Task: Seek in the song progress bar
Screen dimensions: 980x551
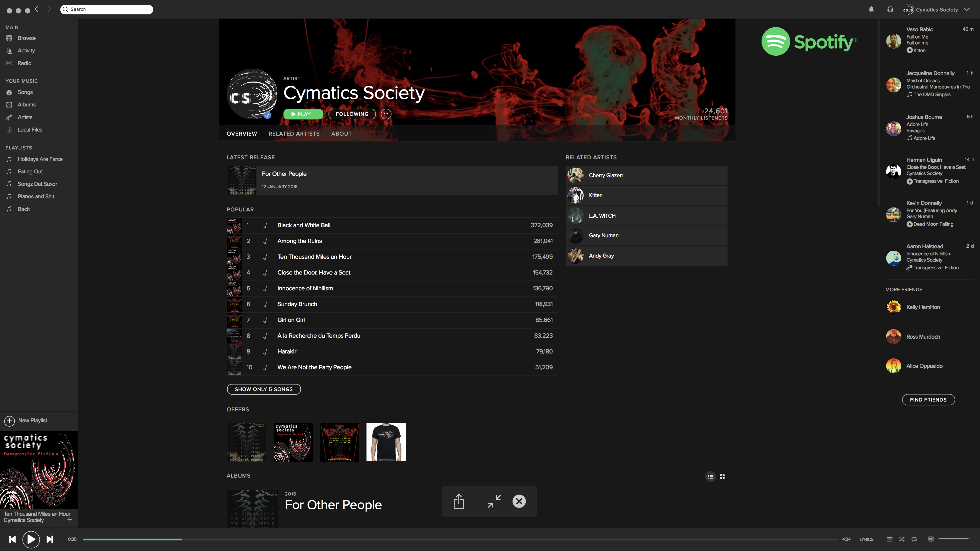Action: [461, 539]
